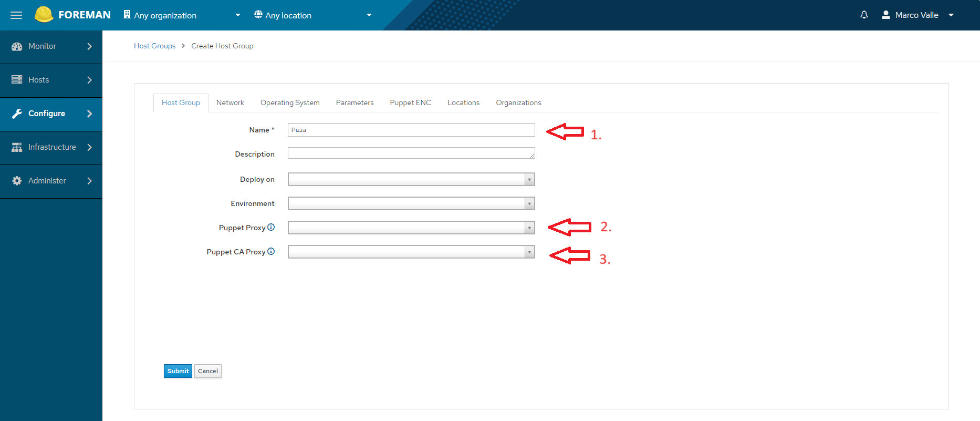Click the Monitor dashboard icon

point(17,46)
